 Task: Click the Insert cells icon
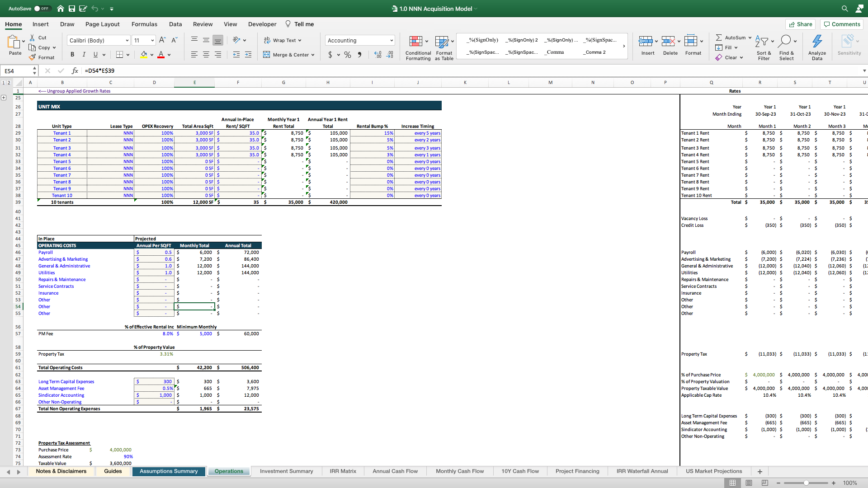pyautogui.click(x=646, y=42)
